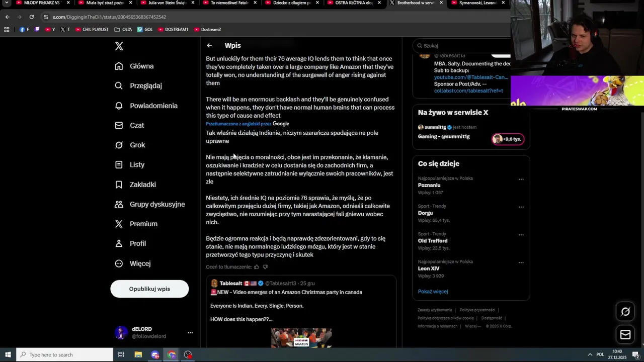Screen dimensions: 644x362
Task: Select the Old Trafford trending topic
Action: tap(433, 241)
